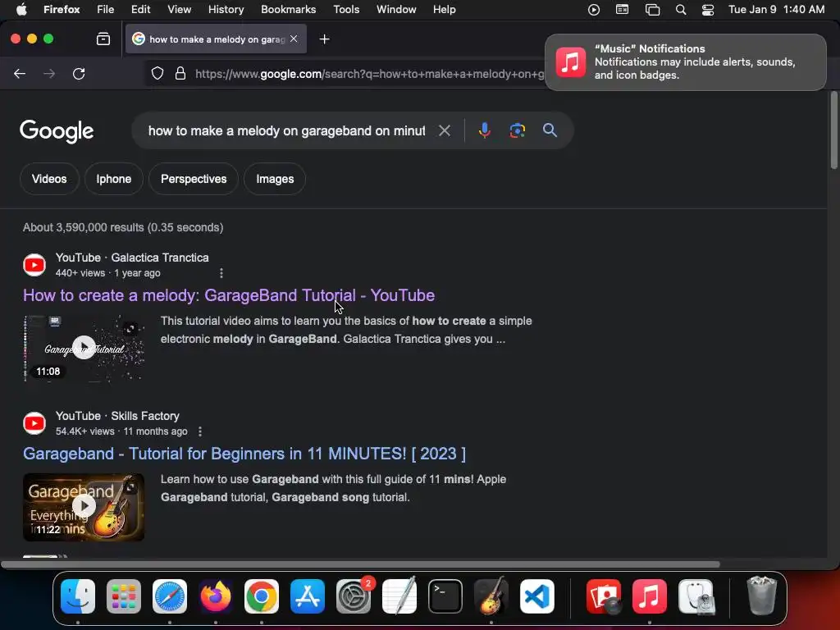The image size is (840, 630).
Task: Submit search with the magnifying glass icon
Action: coord(550,130)
